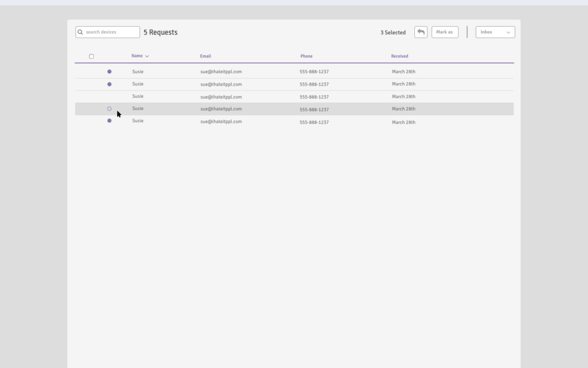
Task: Select Susie name in the highlighted row
Action: (138, 108)
